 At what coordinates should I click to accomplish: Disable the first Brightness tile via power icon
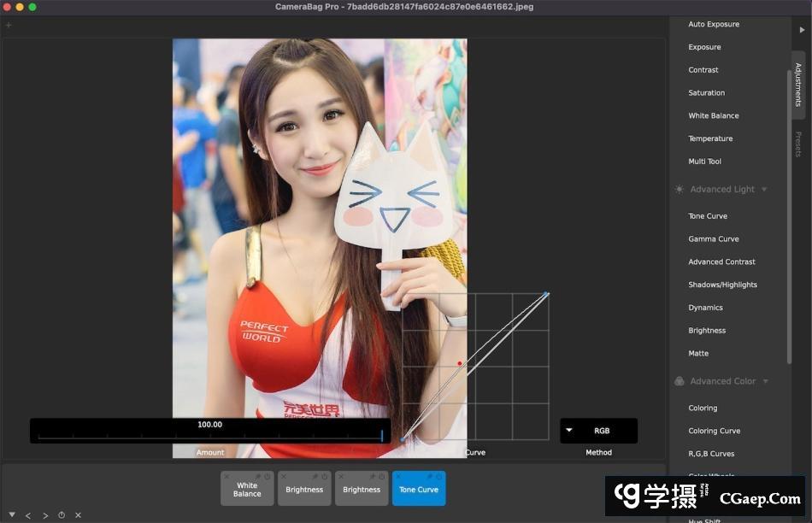(x=325, y=476)
